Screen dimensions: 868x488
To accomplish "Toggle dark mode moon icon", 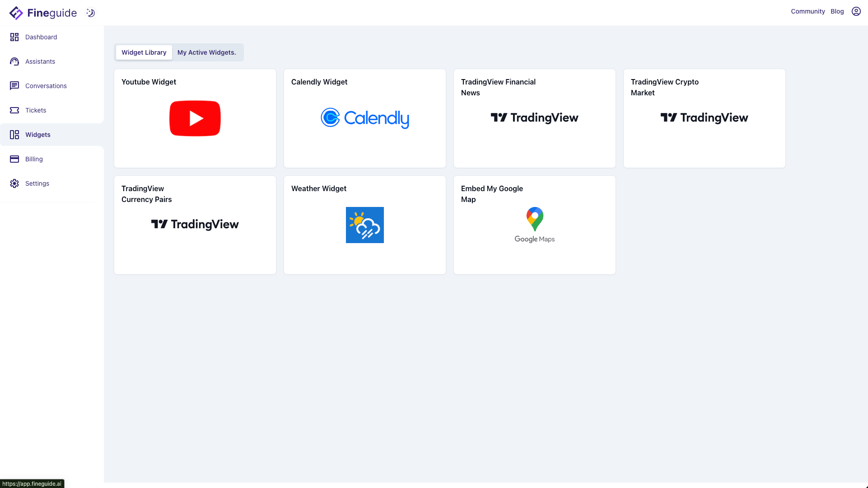I will tap(91, 13).
